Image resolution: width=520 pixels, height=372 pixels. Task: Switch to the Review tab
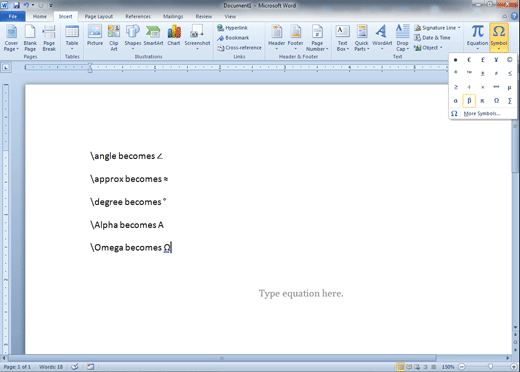click(x=204, y=16)
